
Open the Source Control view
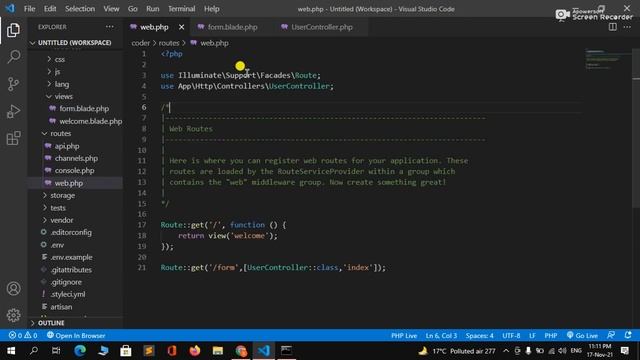coord(13,84)
